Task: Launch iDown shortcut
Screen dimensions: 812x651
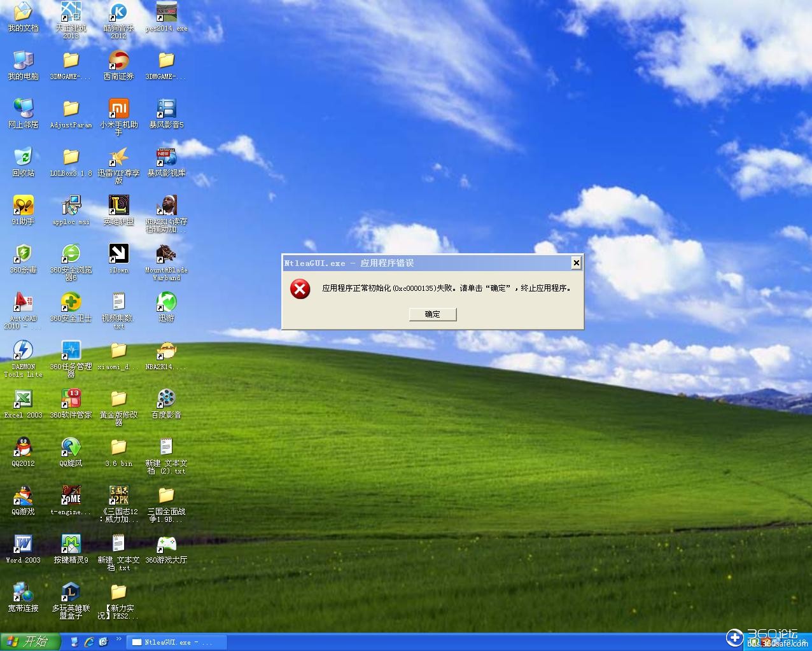Action: [118, 258]
